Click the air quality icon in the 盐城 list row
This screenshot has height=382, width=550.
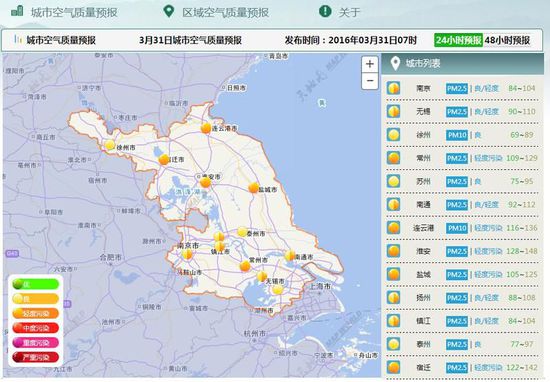[394, 274]
